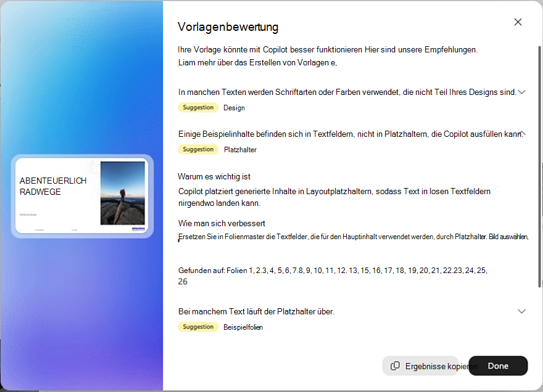Click Ergebnisse kopieren button
The height and width of the screenshot is (392, 543).
pyautogui.click(x=420, y=365)
